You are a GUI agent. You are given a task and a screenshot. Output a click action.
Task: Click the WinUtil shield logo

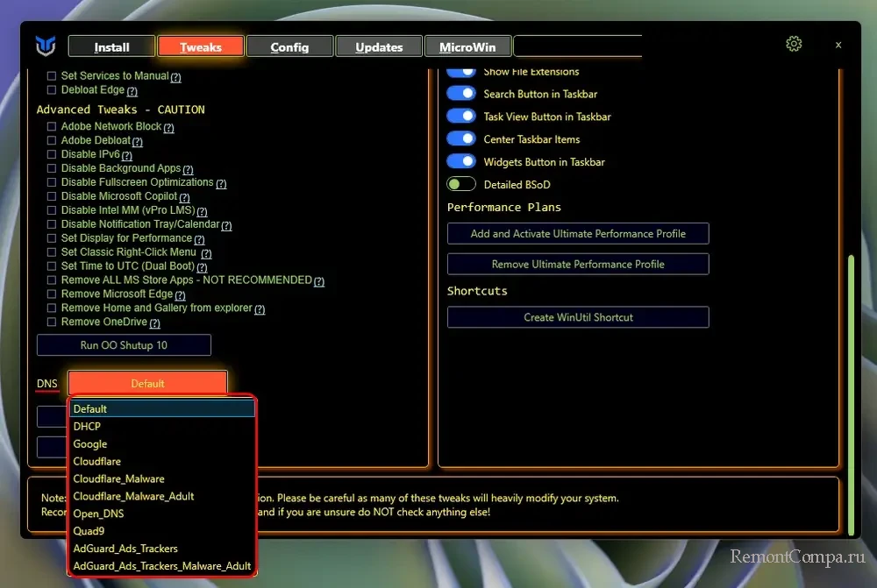[46, 46]
